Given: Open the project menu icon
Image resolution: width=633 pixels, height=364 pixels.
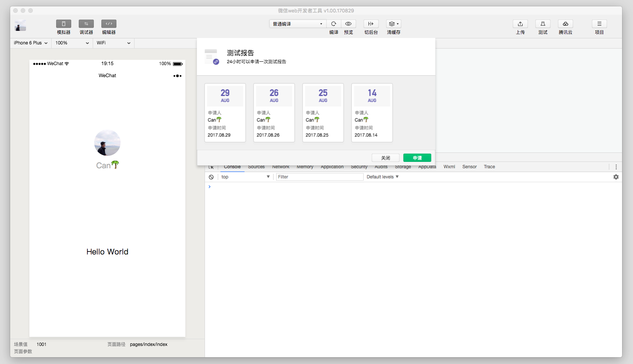Looking at the screenshot, I should pos(599,24).
